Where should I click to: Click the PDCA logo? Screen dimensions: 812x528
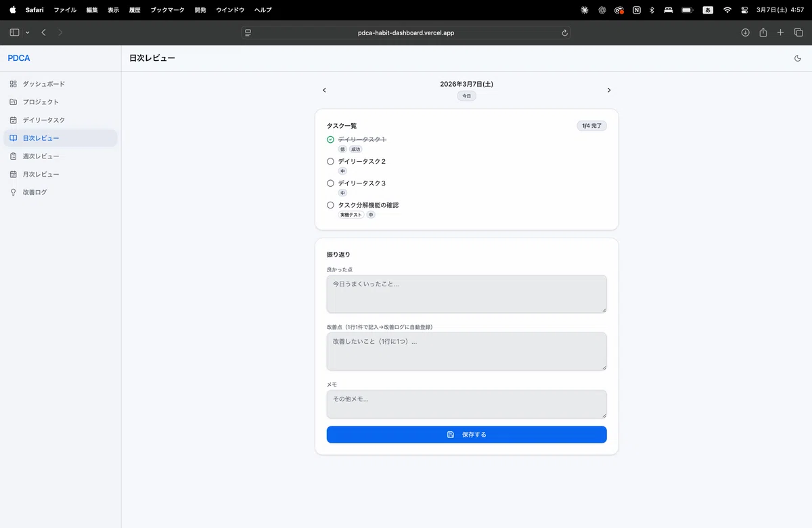[x=19, y=58]
